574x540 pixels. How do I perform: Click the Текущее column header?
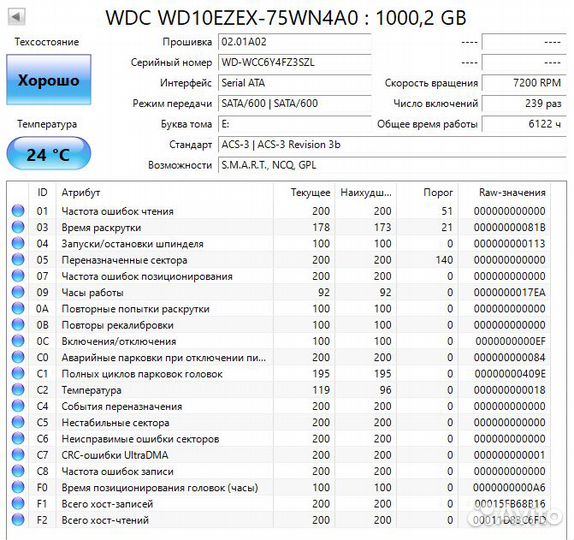[304, 192]
